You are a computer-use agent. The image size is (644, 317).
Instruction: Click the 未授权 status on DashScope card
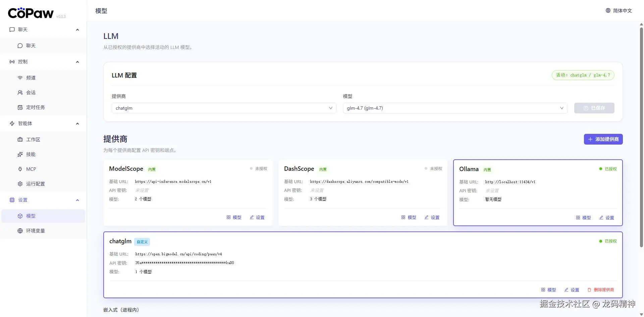click(433, 168)
